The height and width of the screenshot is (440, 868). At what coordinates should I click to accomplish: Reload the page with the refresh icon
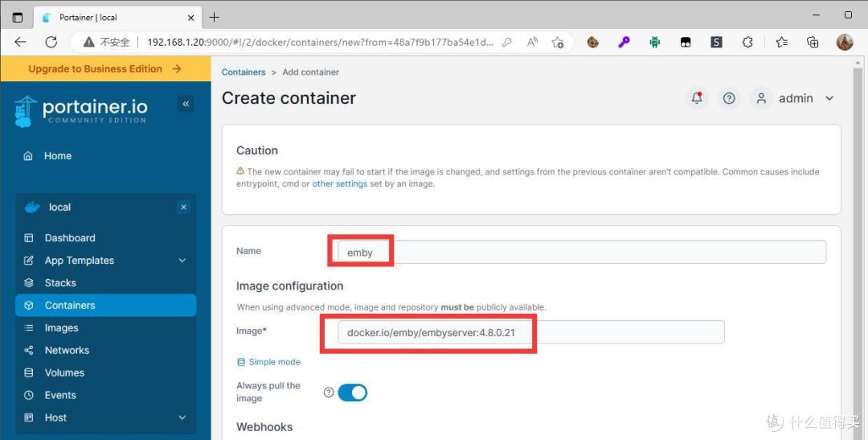51,42
